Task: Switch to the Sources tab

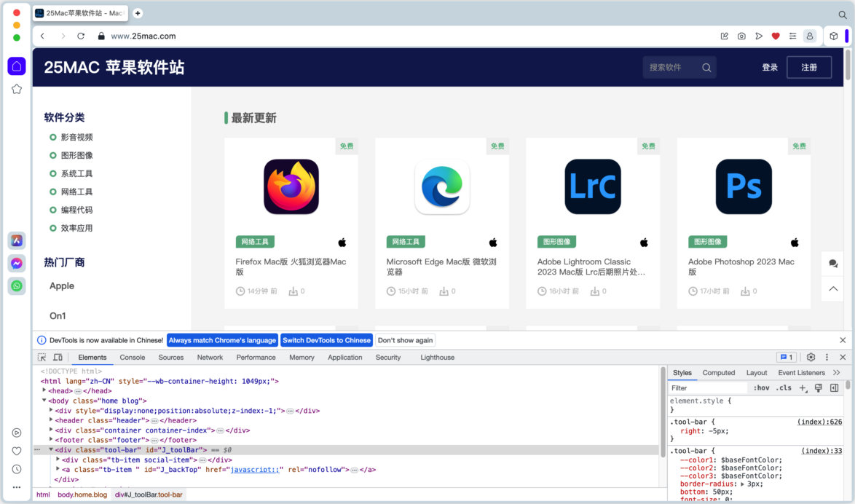Action: pyautogui.click(x=170, y=358)
